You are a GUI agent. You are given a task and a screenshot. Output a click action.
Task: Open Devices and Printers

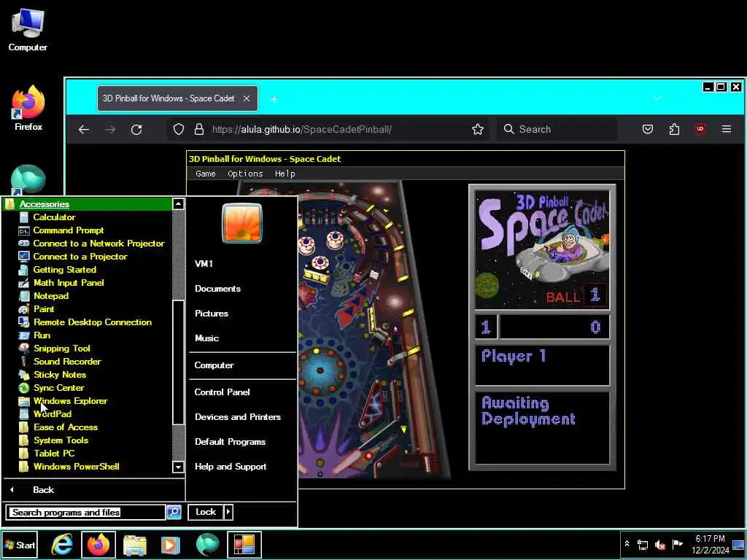[238, 416]
